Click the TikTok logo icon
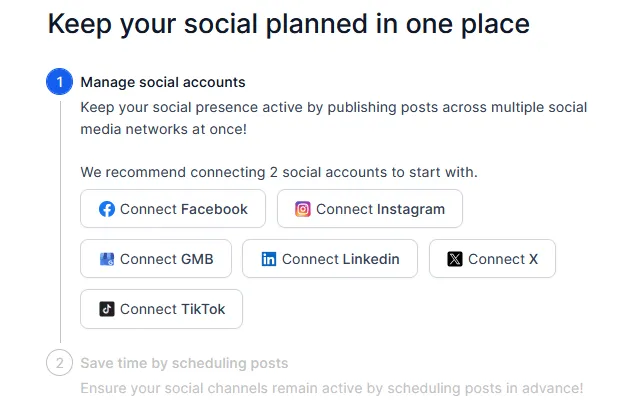 tap(107, 309)
